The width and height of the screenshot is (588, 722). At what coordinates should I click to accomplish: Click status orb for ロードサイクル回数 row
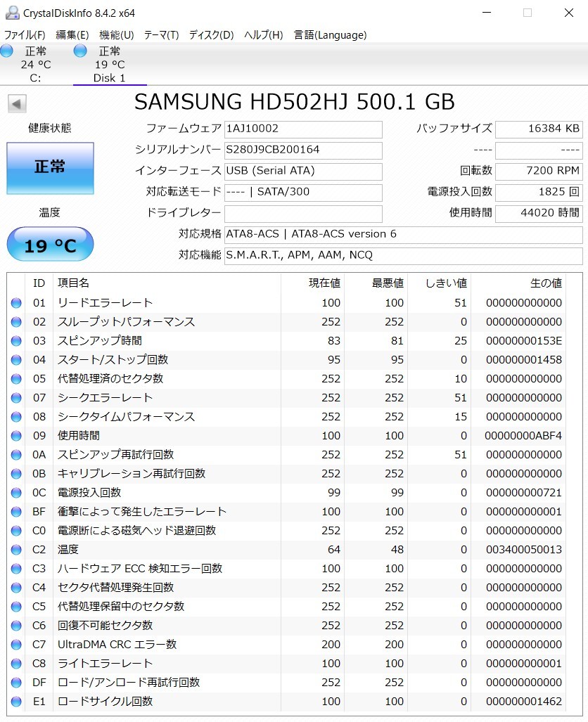pos(16,702)
